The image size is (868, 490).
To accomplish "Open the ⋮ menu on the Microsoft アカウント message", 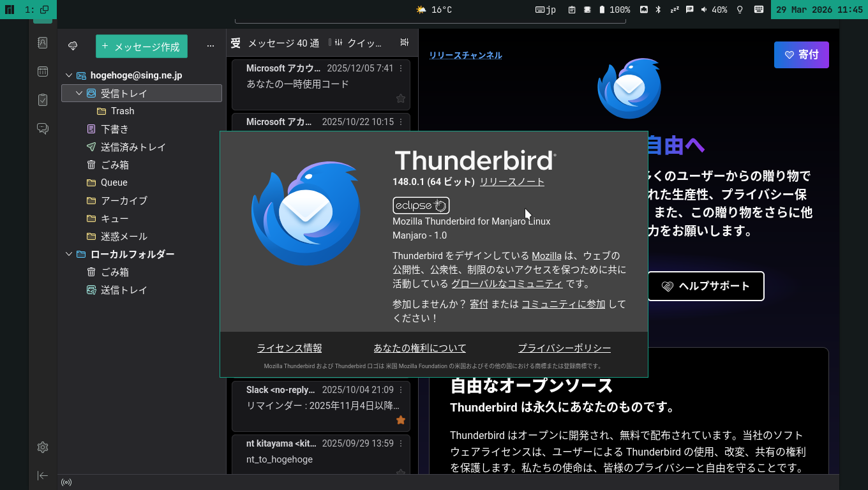I will pos(400,68).
